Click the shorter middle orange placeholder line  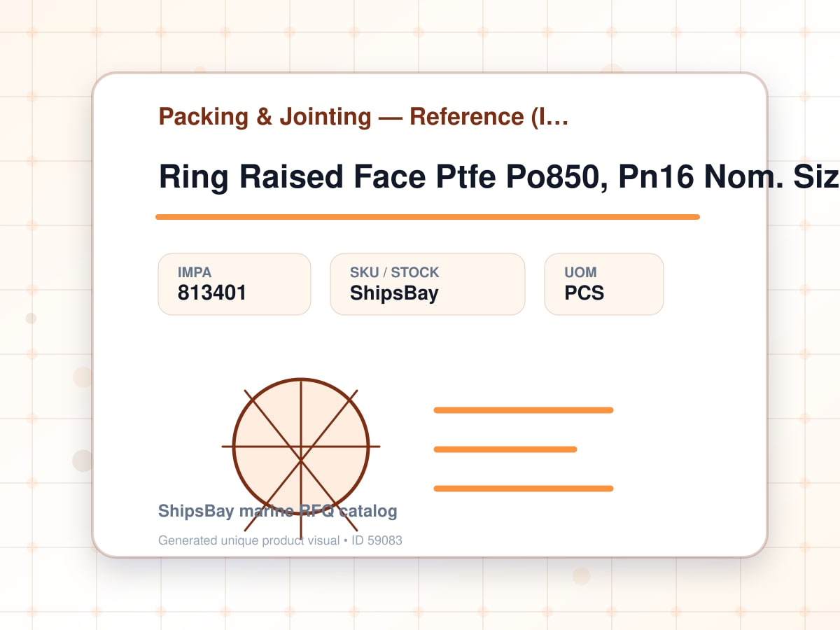[505, 449]
